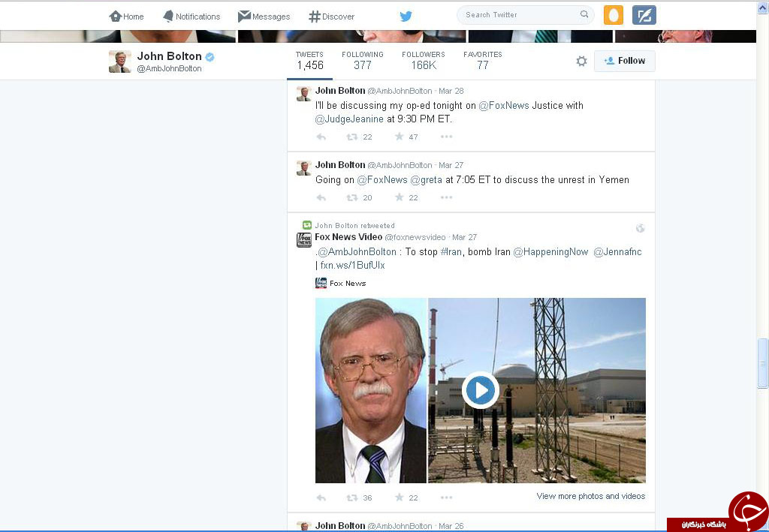This screenshot has width=769, height=532.
Task: Open the Followers 166K tab
Action: coord(424,61)
